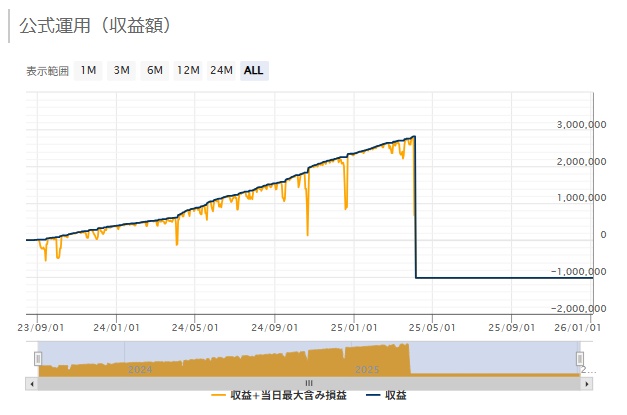
Task: Click the scrollbar grip in center
Action: click(308, 382)
